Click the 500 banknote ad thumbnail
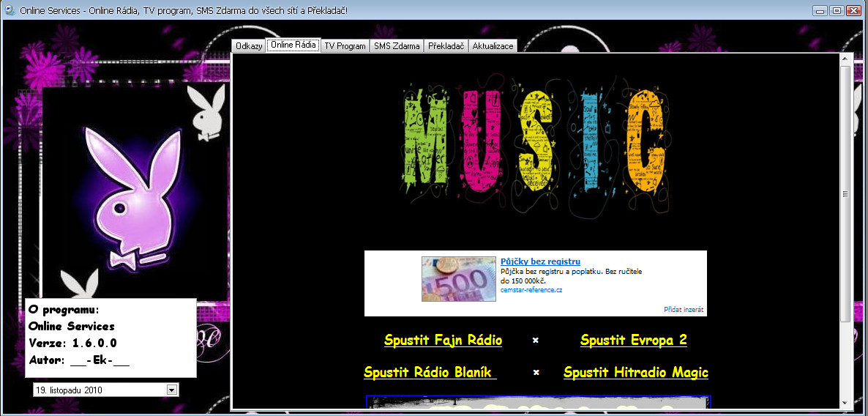The width and height of the screenshot is (868, 416). [459, 278]
